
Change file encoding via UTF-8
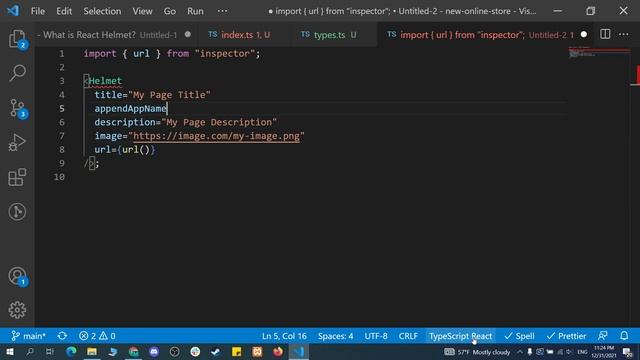pyautogui.click(x=376, y=336)
